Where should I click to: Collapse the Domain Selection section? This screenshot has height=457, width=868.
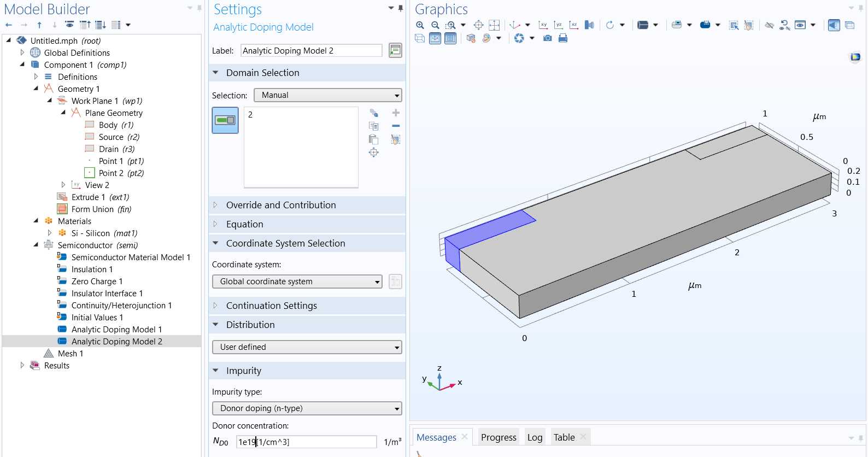pos(215,73)
